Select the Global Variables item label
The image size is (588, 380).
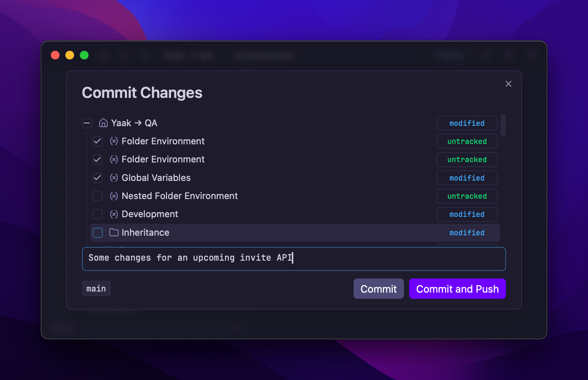pos(156,178)
